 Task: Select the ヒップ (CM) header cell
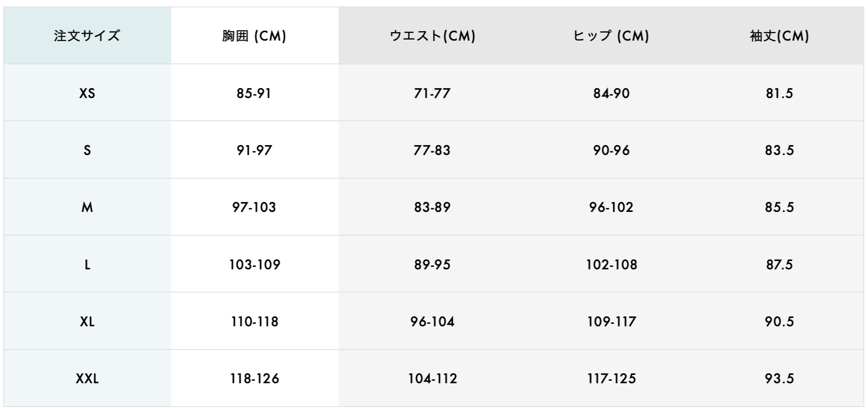[x=611, y=36]
